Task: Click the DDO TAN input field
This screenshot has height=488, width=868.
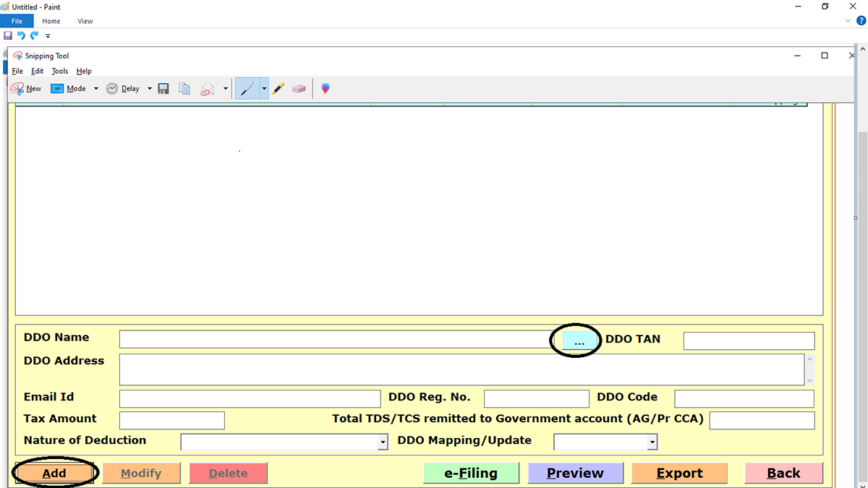Action: pyautogui.click(x=749, y=341)
